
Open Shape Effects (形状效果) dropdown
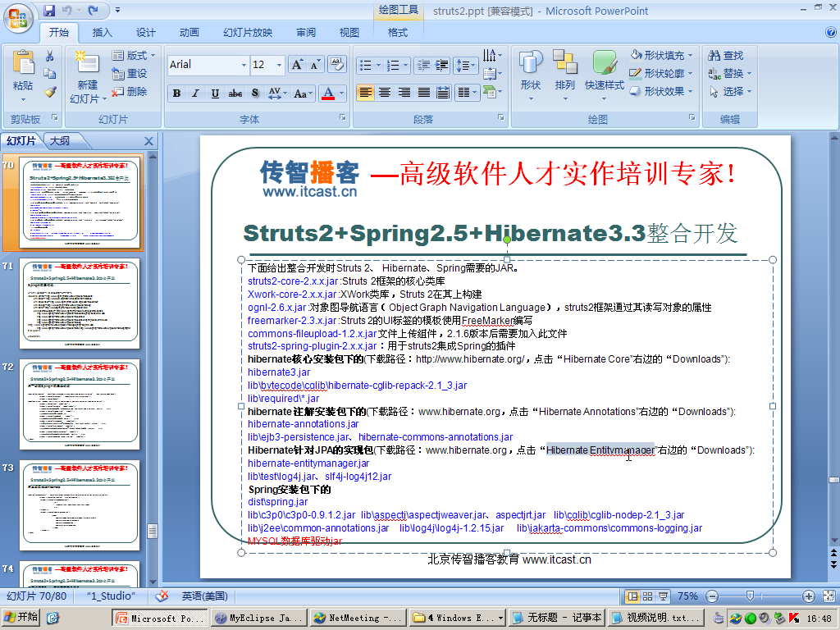point(662,92)
